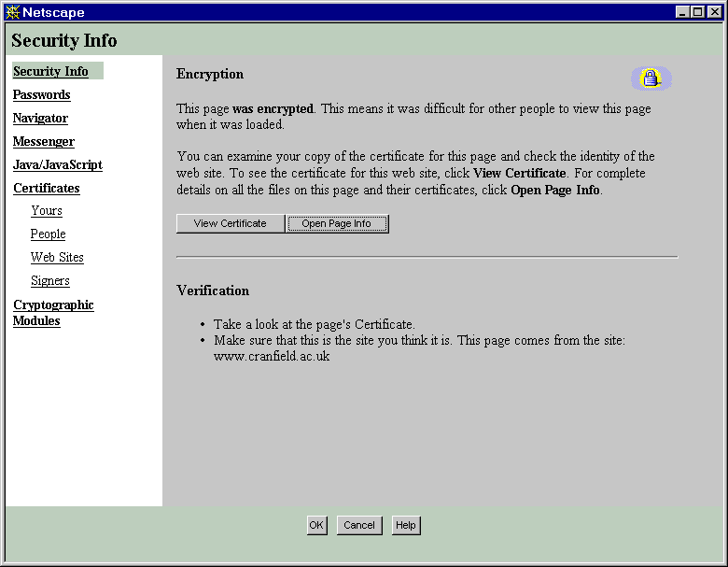View People certificates
Viewport: 728px width, 567px height.
click(49, 234)
